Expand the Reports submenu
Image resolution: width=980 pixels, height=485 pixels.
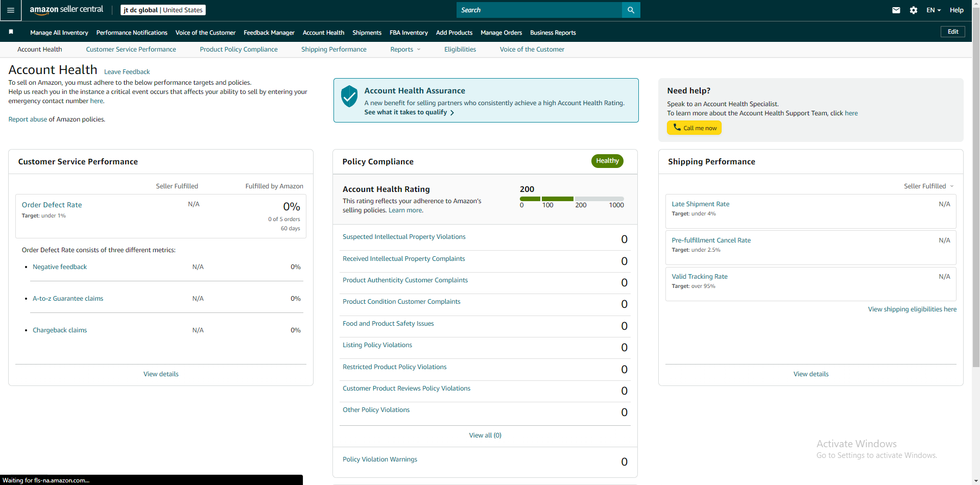(405, 50)
